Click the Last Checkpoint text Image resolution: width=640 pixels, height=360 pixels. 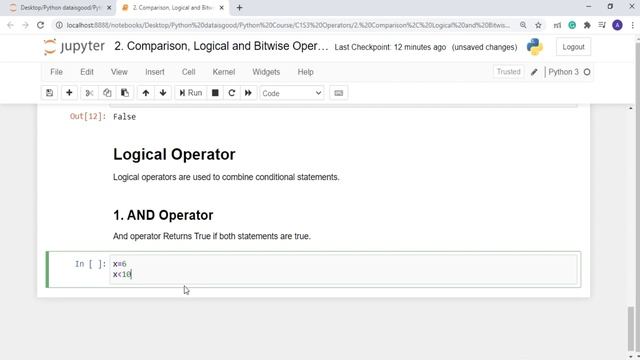coord(390,47)
